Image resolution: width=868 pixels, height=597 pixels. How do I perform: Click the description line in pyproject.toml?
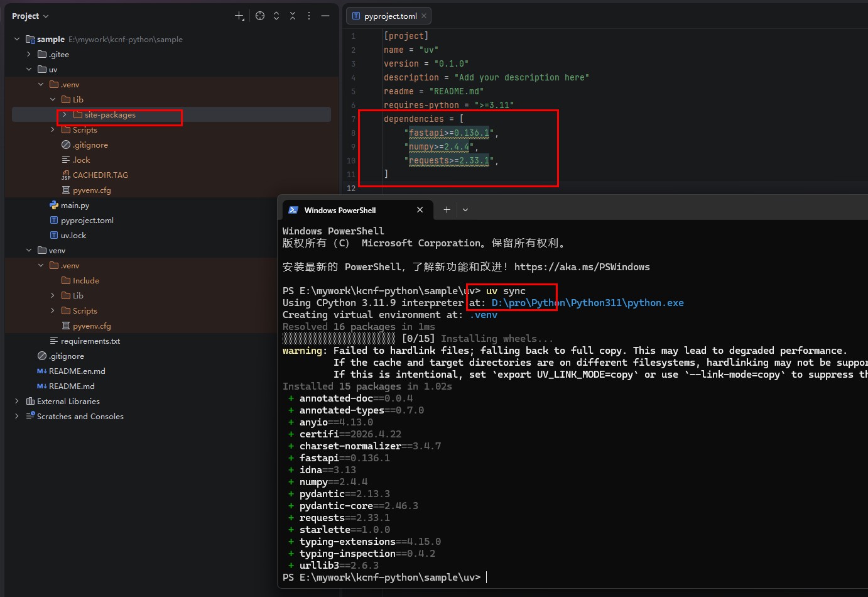pos(487,77)
